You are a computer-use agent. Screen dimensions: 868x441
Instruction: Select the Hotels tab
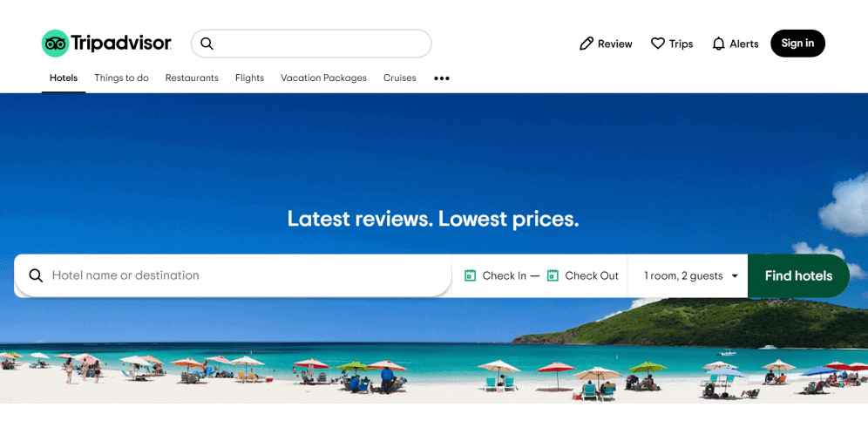click(x=64, y=78)
